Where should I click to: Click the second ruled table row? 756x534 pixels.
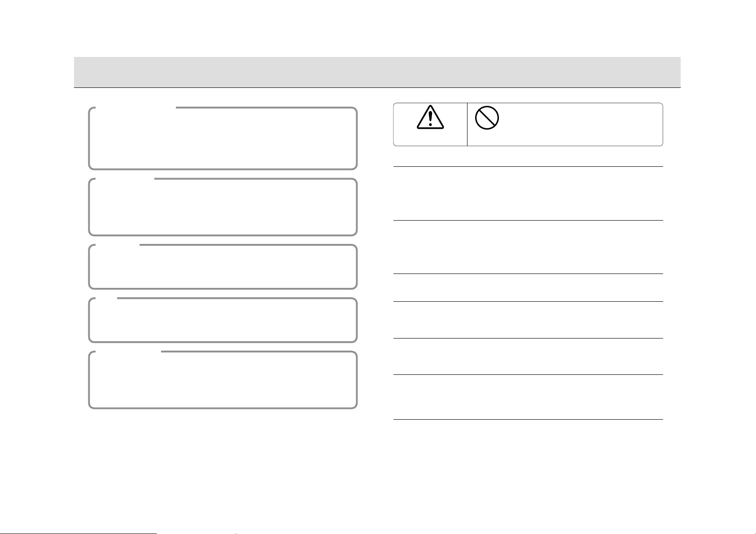[x=528, y=247]
